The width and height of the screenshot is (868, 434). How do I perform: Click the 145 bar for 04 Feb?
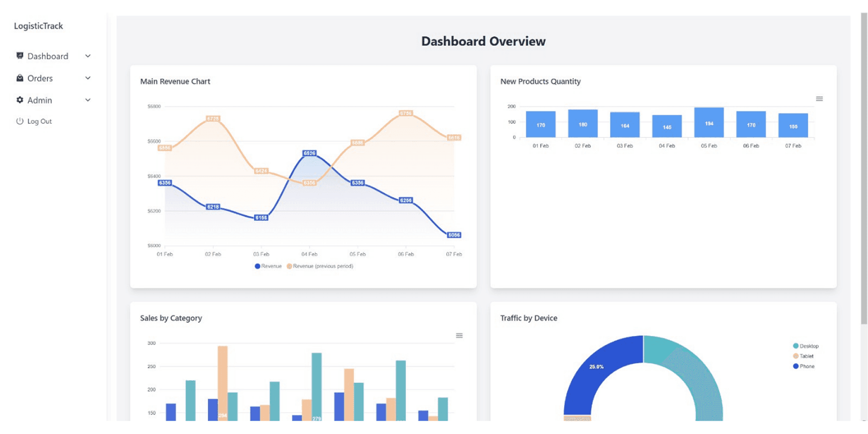coord(667,126)
